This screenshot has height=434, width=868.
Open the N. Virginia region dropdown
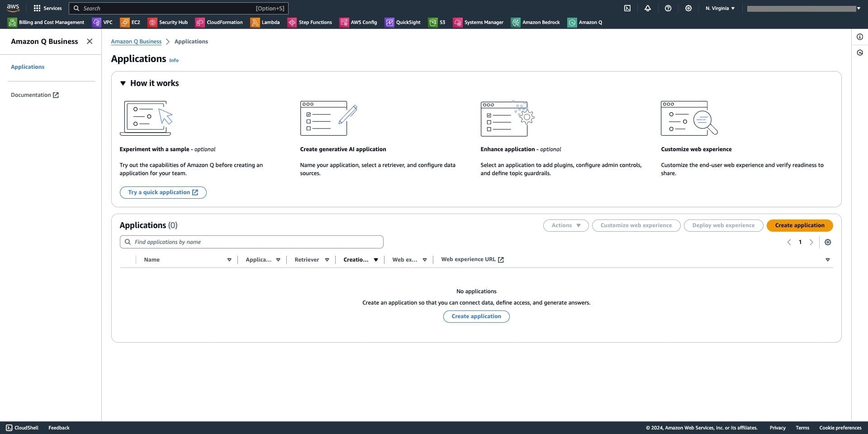coord(720,8)
